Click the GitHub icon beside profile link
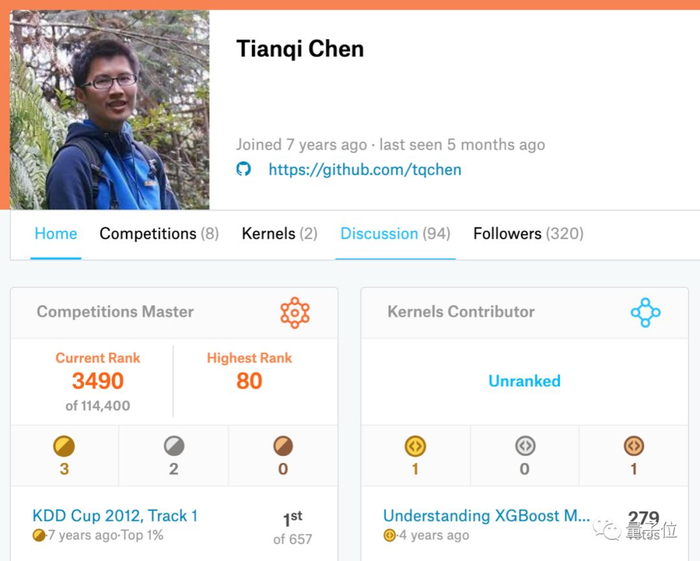The height and width of the screenshot is (561, 700). (243, 169)
